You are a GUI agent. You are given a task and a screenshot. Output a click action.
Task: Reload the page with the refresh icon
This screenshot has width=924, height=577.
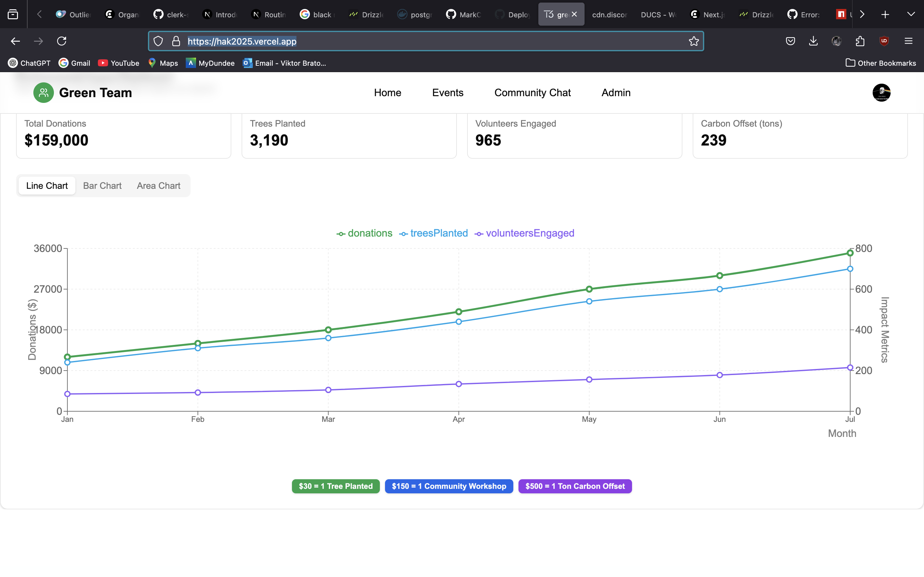tap(62, 41)
